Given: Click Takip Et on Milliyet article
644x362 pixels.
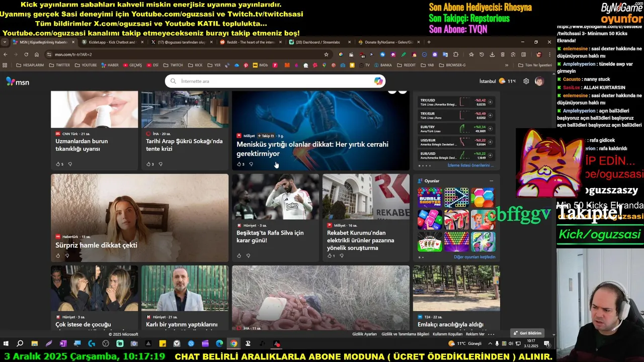Looking at the screenshot, I should coord(266,136).
